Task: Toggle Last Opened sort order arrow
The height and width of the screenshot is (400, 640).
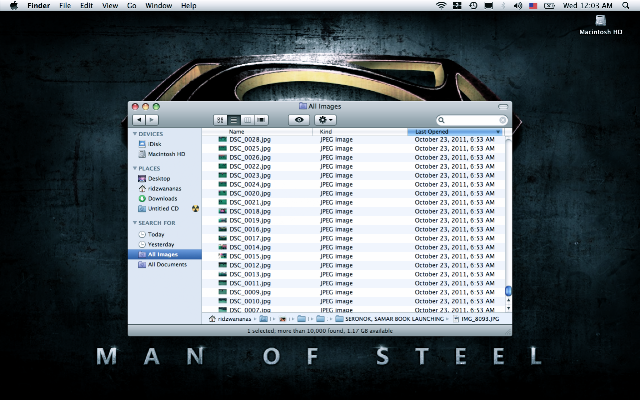Action: [x=498, y=132]
